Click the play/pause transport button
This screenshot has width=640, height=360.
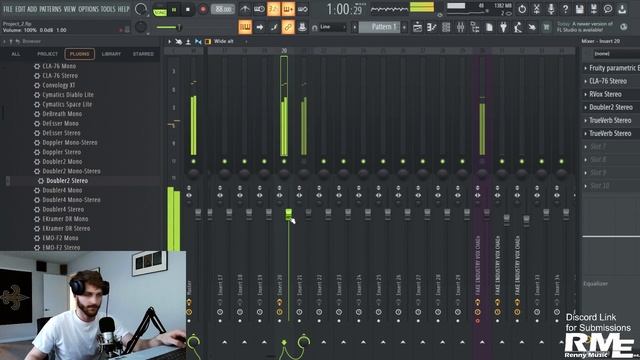(x=174, y=9)
